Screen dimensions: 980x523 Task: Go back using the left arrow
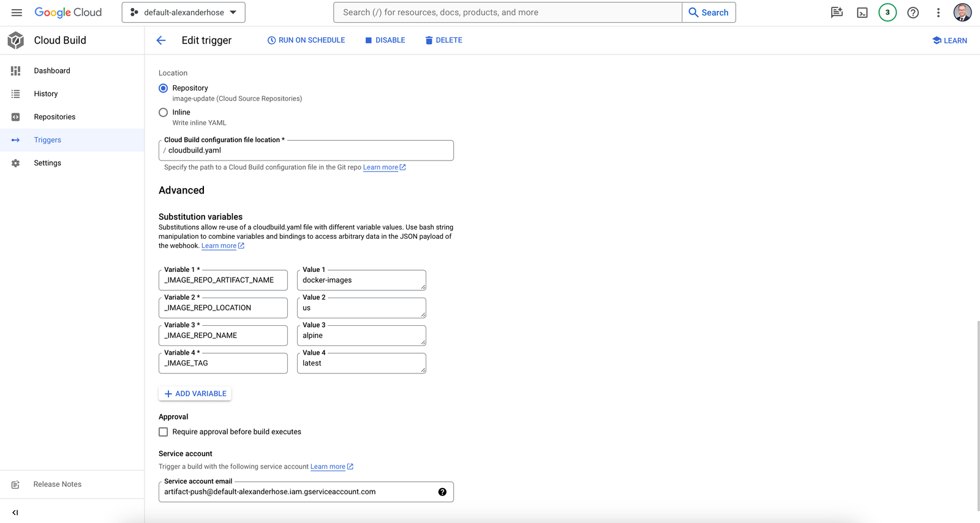(x=161, y=40)
